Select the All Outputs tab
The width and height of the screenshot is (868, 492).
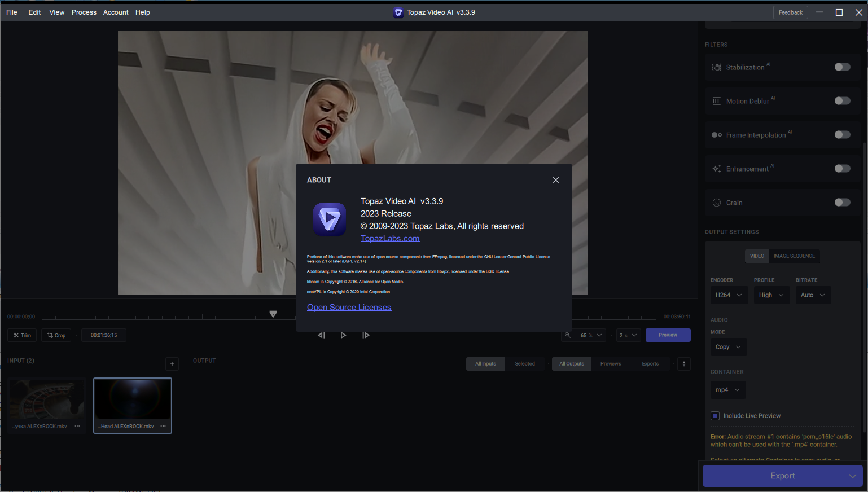[572, 364]
